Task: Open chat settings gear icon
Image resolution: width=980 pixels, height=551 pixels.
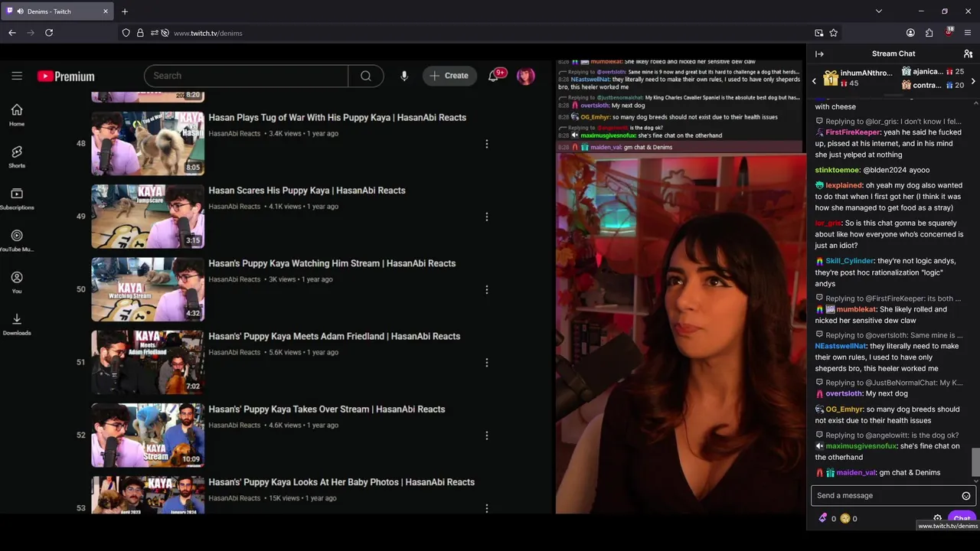Action: 937,518
